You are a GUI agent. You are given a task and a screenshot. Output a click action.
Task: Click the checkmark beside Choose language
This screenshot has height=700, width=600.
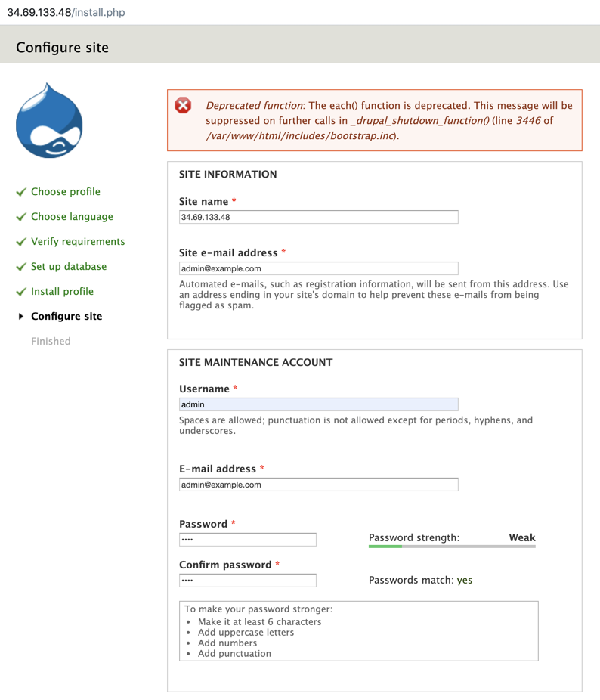[21, 217]
